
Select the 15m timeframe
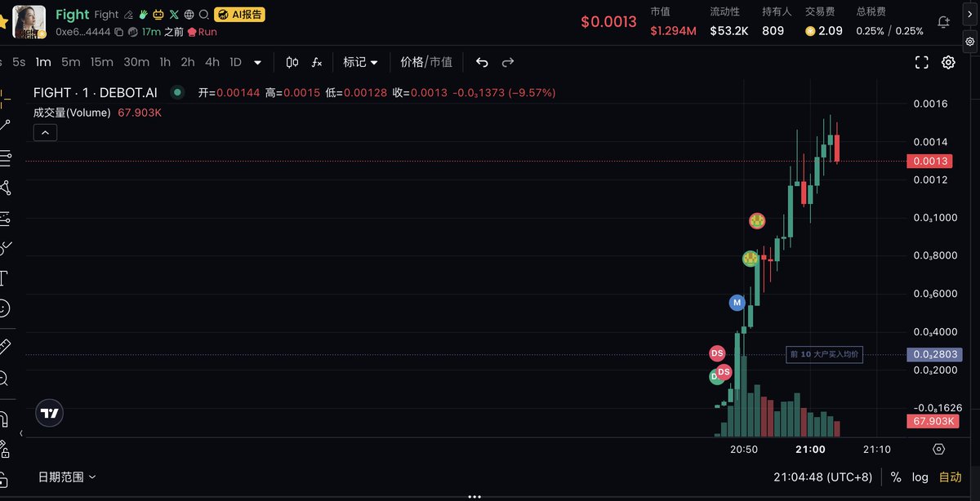point(102,62)
